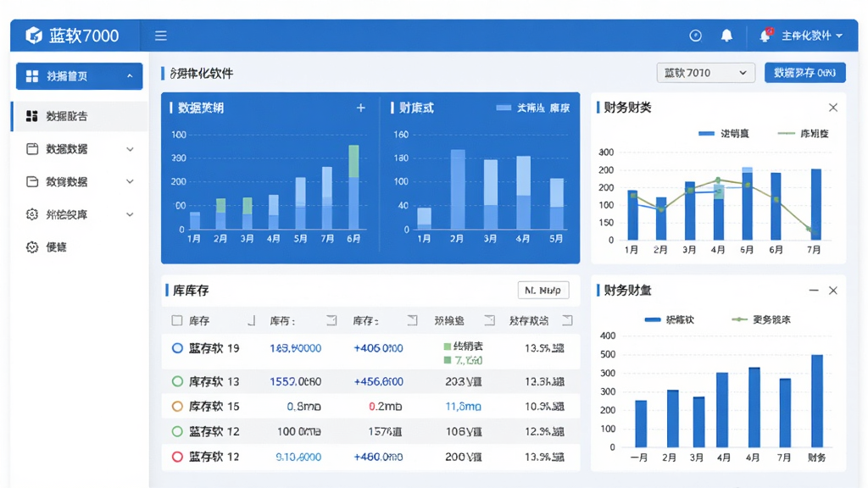Toggle the blue legend swatch in the bottom-right chart

point(653,319)
